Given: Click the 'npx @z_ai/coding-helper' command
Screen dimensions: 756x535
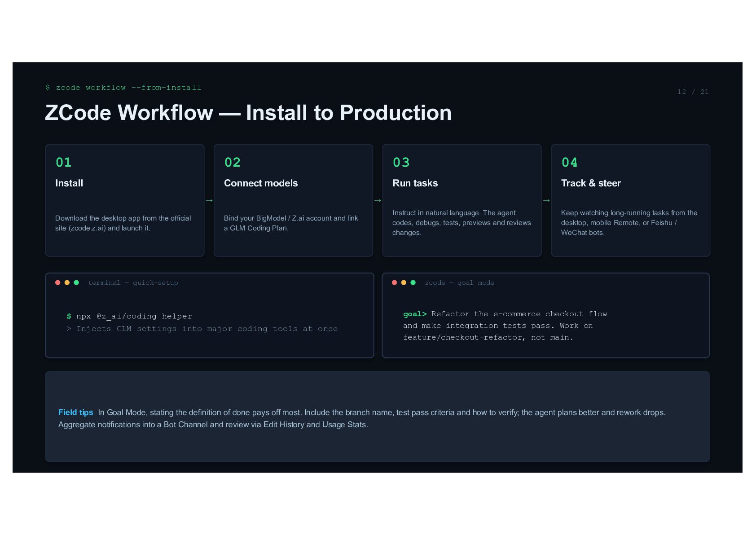Looking at the screenshot, I should coord(134,316).
